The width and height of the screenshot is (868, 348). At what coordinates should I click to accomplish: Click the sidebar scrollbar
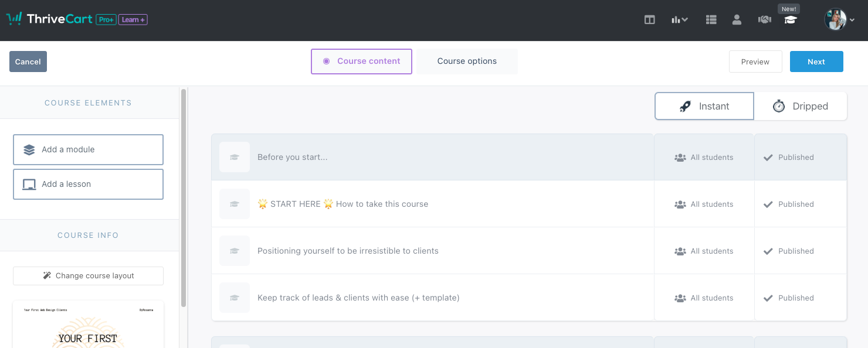[184, 198]
